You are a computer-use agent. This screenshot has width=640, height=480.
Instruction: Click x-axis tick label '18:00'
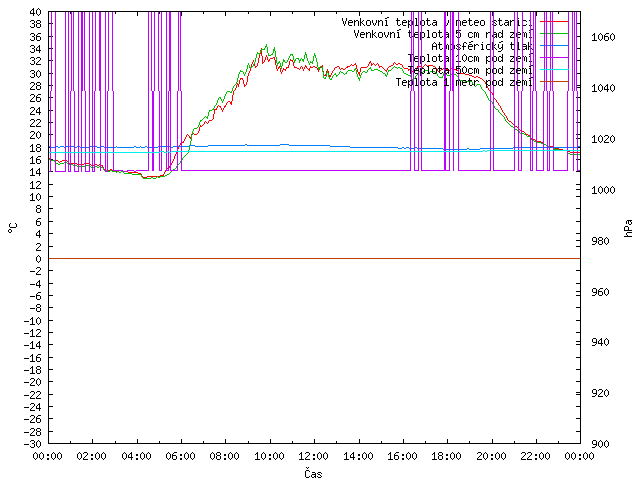coord(447,456)
